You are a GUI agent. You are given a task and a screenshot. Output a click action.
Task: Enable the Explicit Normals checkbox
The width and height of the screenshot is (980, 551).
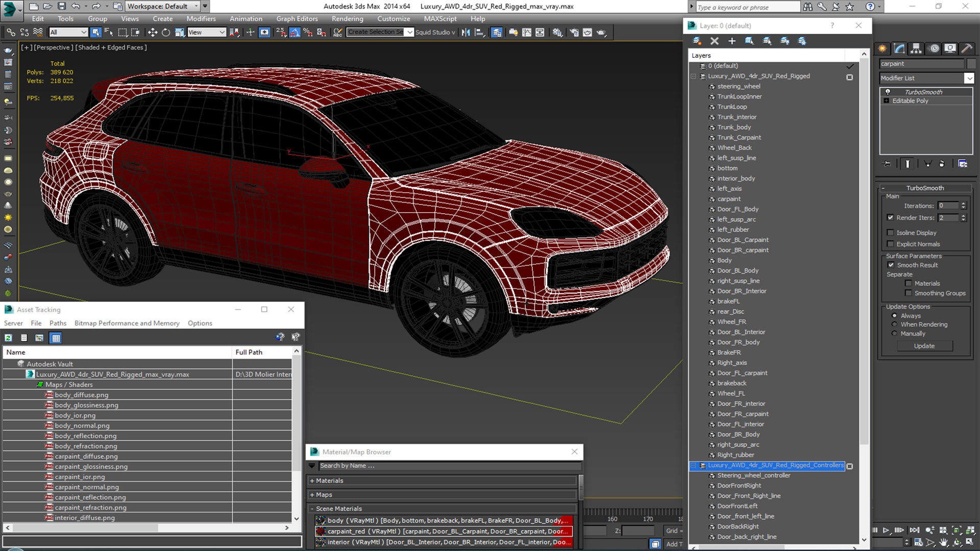[x=891, y=244]
